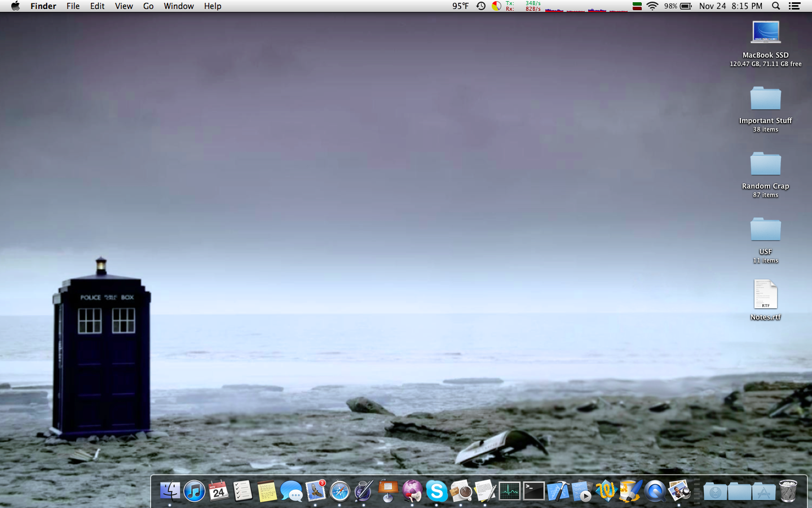The height and width of the screenshot is (508, 812).
Task: Click the green and red memory indicator
Action: [637, 6]
